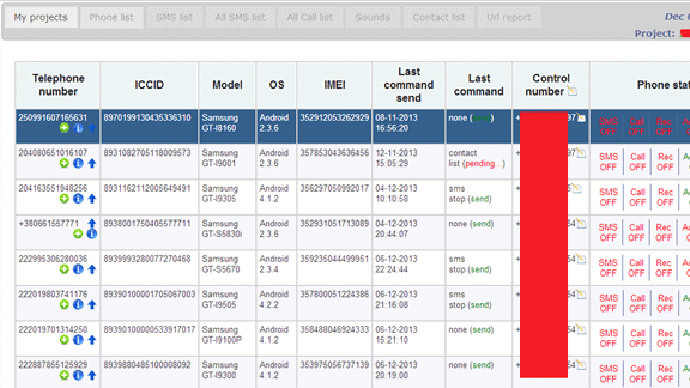Go to the Sounds tab
This screenshot has width=690, height=388.
click(373, 18)
